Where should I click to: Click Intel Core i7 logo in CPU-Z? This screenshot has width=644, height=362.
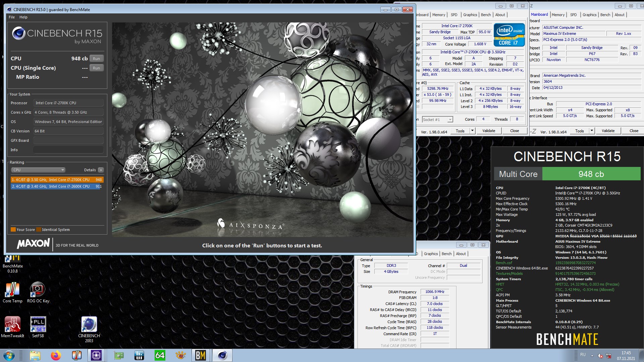click(x=509, y=35)
